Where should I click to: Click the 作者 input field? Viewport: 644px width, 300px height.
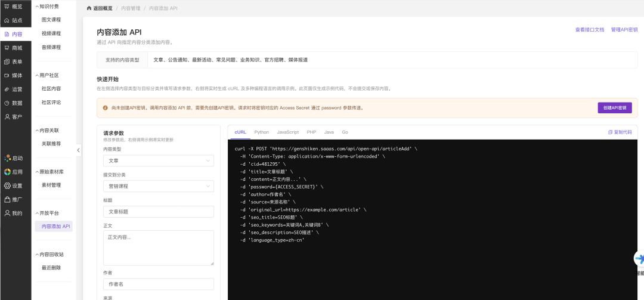[159, 284]
